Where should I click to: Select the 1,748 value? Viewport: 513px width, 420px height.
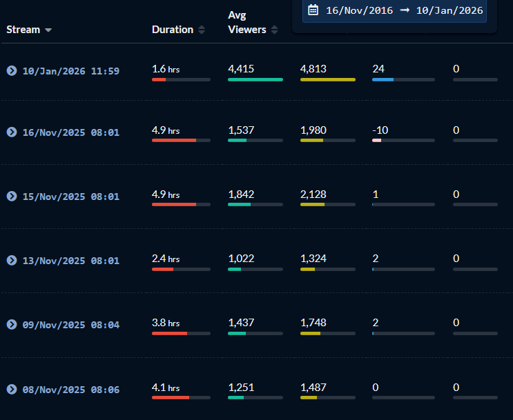click(x=313, y=323)
